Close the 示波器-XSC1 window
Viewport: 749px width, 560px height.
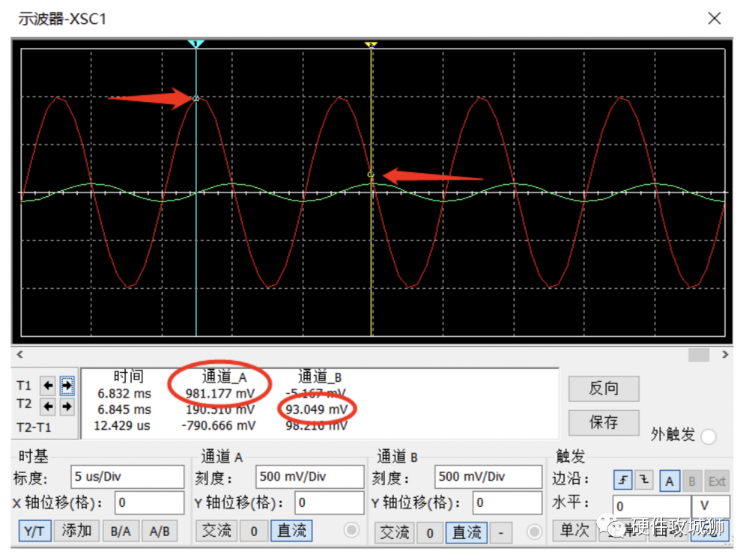click(x=714, y=19)
